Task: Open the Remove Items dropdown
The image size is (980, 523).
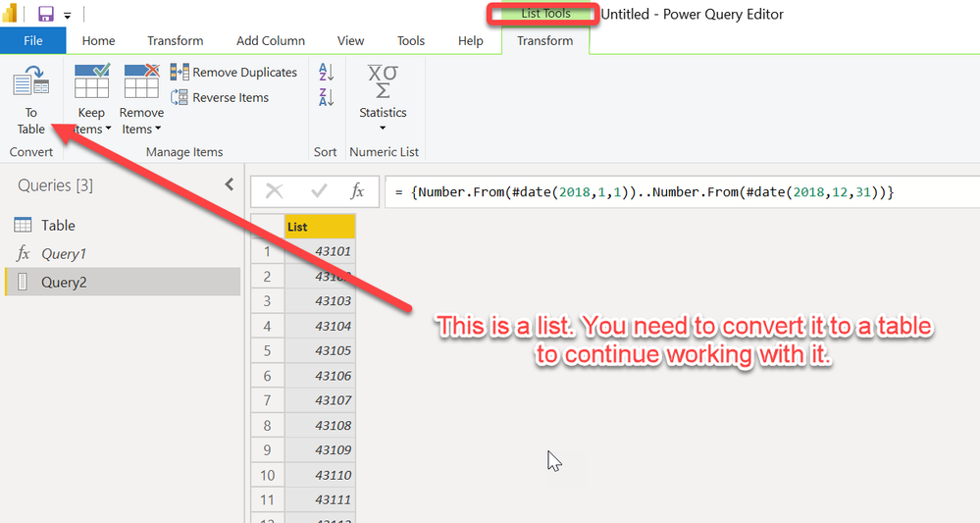Action: coord(141,100)
